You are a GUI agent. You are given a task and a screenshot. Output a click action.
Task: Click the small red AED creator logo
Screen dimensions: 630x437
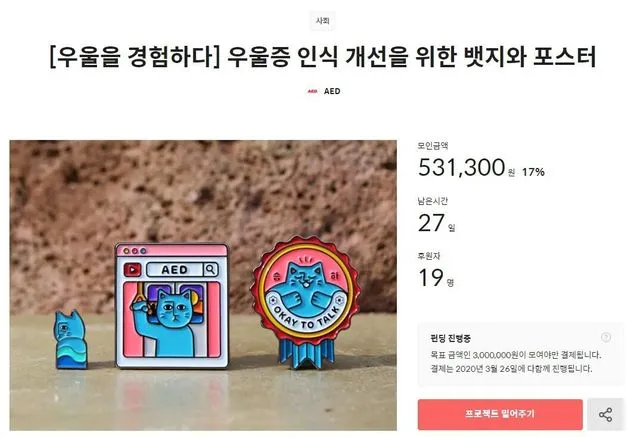pyautogui.click(x=312, y=92)
